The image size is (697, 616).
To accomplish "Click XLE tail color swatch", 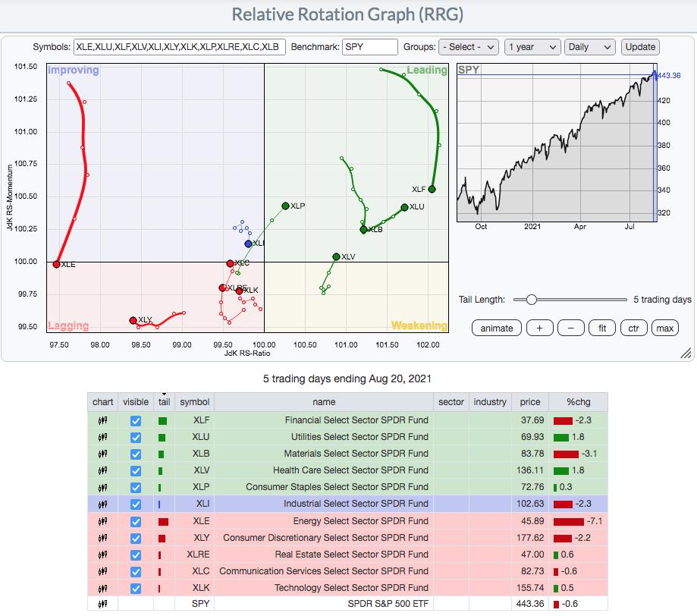I will [x=163, y=522].
